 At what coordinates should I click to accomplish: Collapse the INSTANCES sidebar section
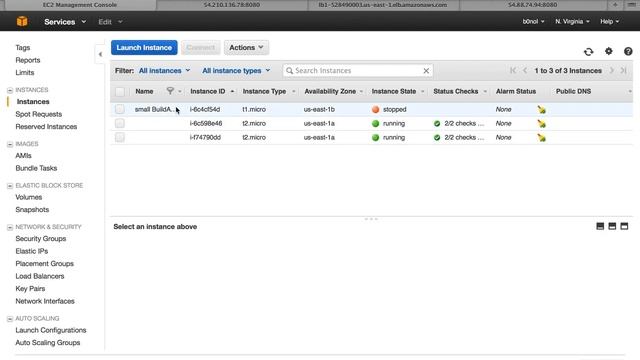click(x=10, y=90)
